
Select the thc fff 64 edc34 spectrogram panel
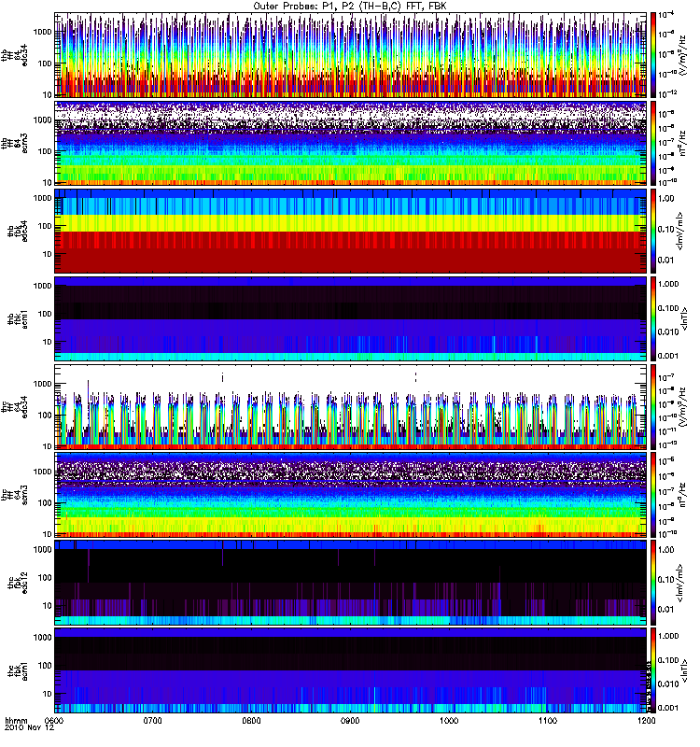tap(351, 407)
